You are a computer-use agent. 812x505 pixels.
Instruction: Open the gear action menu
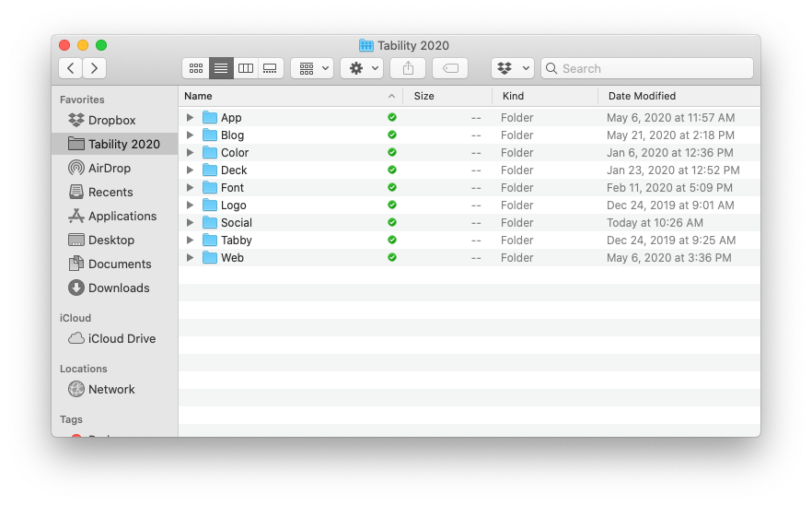[x=362, y=68]
